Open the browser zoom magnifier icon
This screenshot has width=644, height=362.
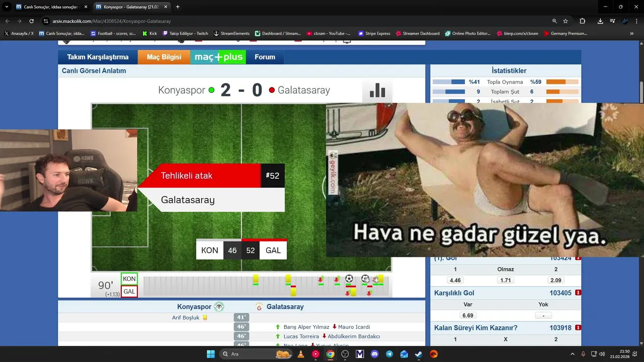[x=554, y=21]
